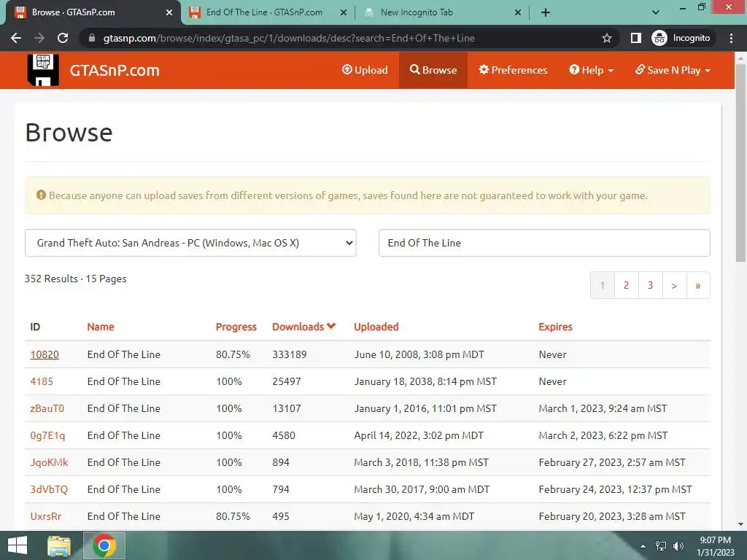Screen dimensions: 747x560
Task: Click the volume speaker tray icon
Action: tap(678, 546)
